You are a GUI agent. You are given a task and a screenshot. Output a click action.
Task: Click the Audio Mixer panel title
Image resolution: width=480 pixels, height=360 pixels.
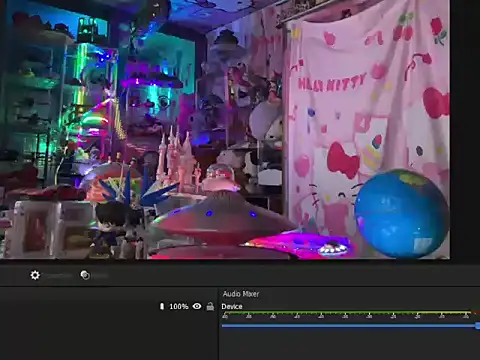tap(241, 294)
